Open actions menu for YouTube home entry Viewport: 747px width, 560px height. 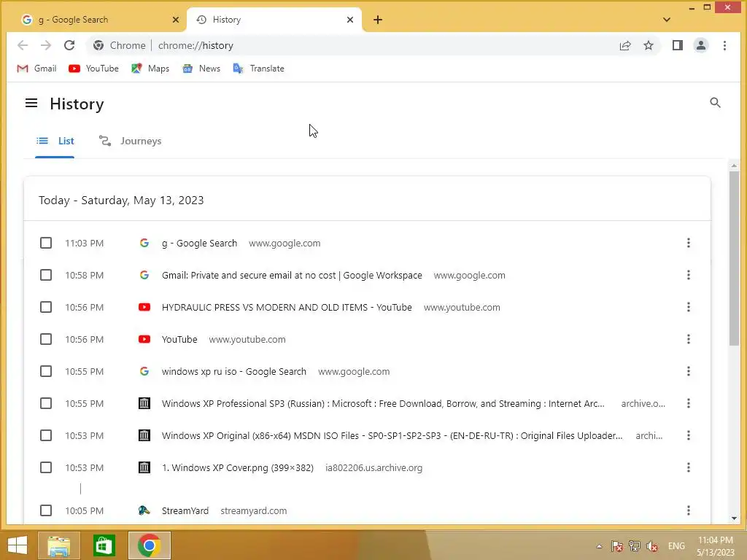tap(689, 339)
